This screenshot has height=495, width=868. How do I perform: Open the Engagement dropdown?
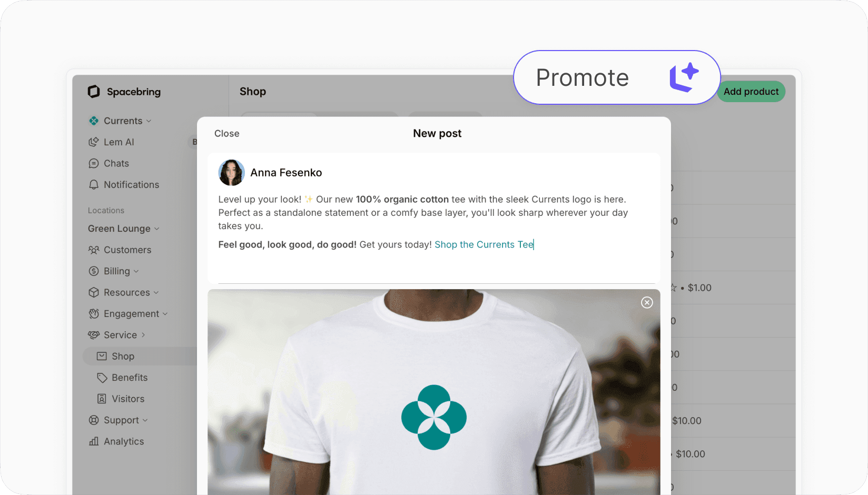point(165,313)
